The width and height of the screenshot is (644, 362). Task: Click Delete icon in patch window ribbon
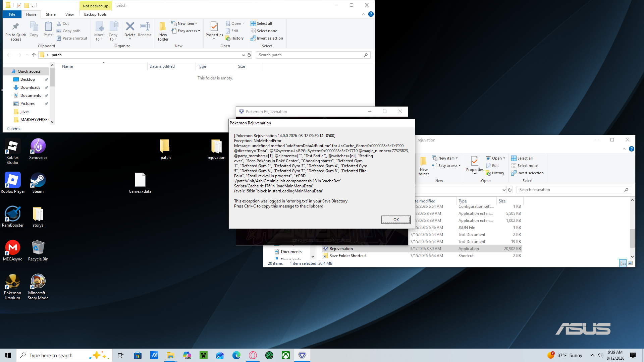[130, 31]
